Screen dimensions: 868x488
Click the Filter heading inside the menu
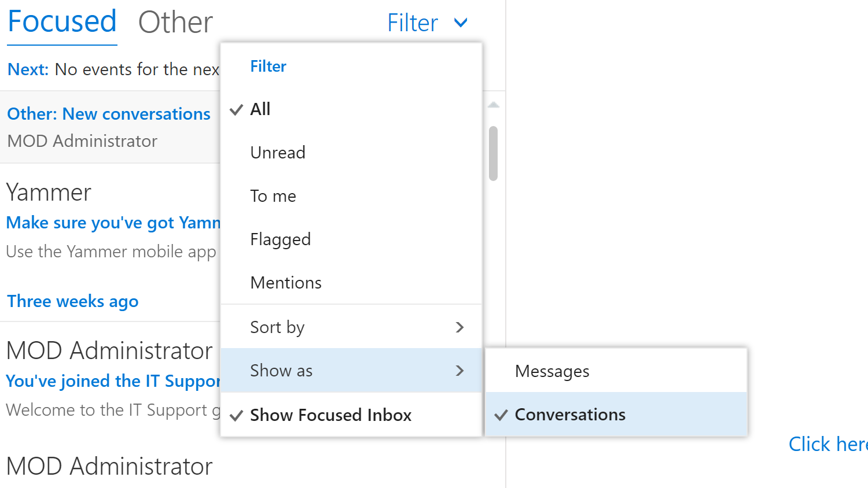pyautogui.click(x=268, y=66)
